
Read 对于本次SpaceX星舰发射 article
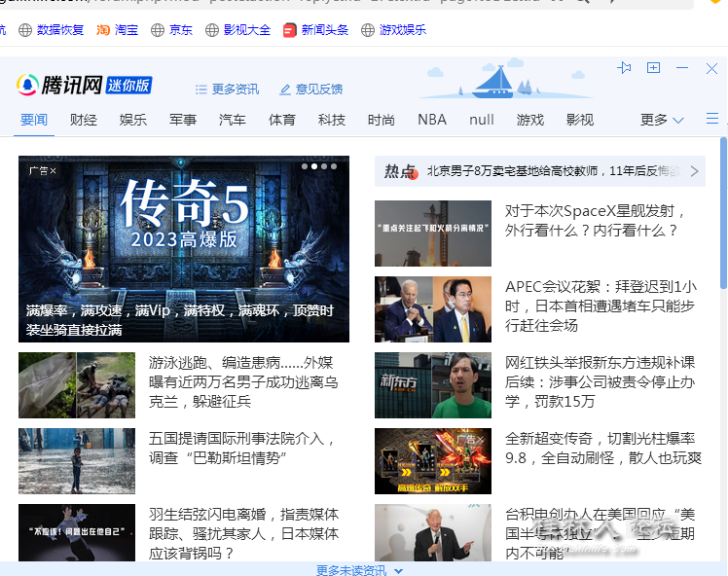596,221
